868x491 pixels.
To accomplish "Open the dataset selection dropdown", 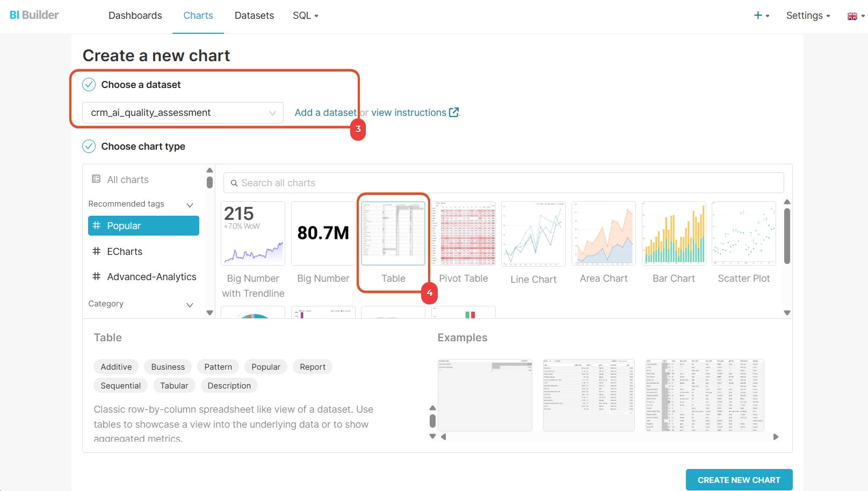I will (183, 113).
